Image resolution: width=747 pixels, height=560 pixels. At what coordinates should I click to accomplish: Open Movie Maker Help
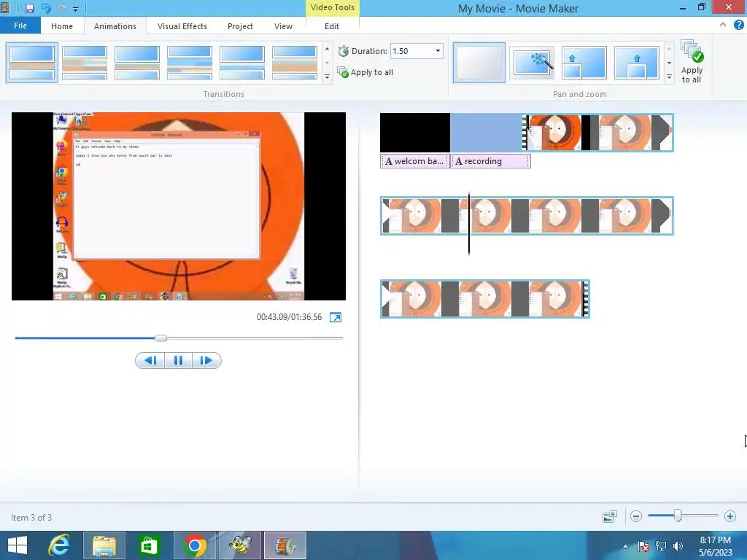[738, 26]
